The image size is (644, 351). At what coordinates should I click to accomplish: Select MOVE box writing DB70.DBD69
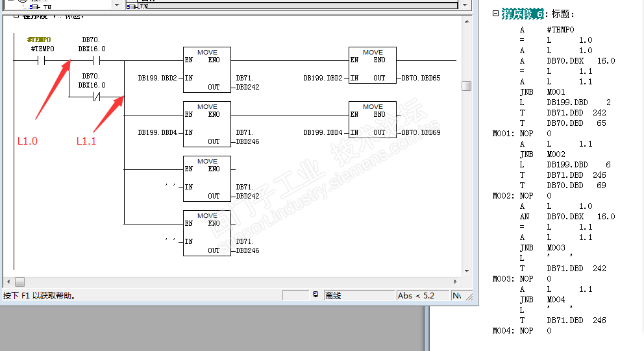coord(373,119)
